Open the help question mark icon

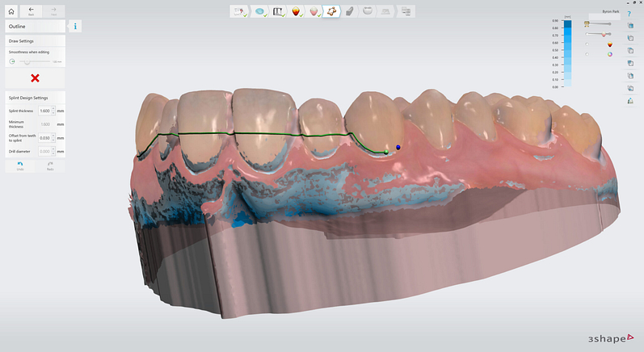click(629, 14)
